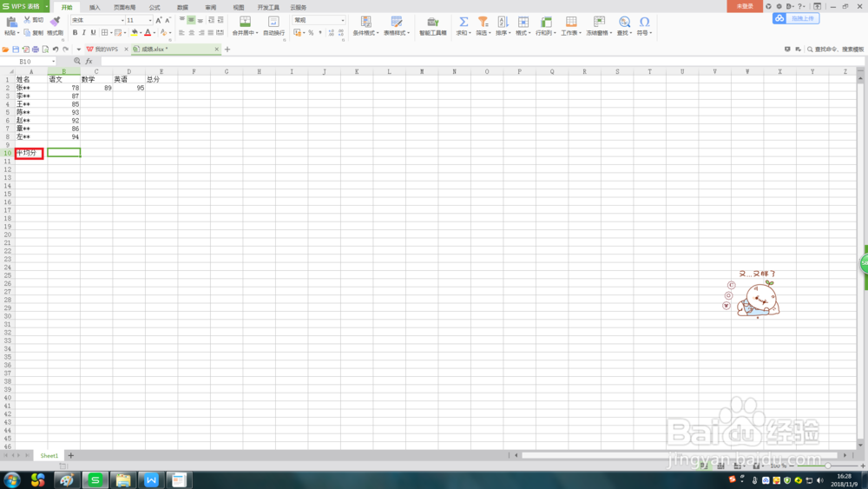This screenshot has width=868, height=489.
Task: Switch to the Insert (插入) ribbon tab
Action: (x=95, y=7)
